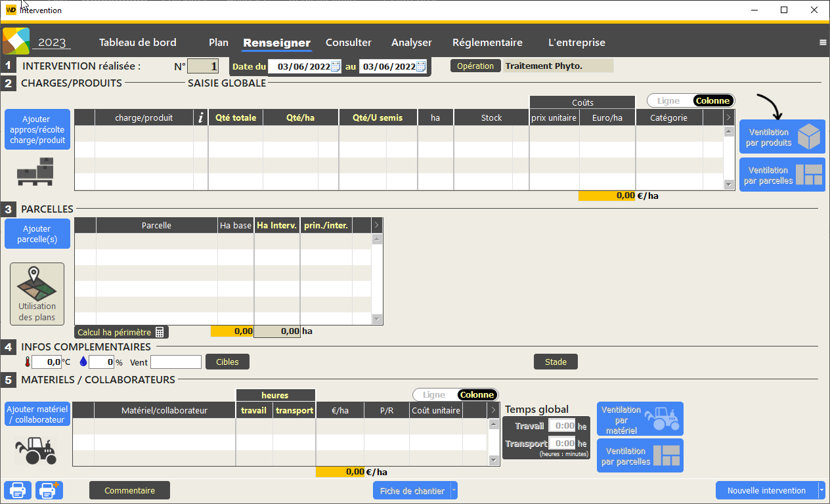Open calendar picker for end date

point(421,66)
